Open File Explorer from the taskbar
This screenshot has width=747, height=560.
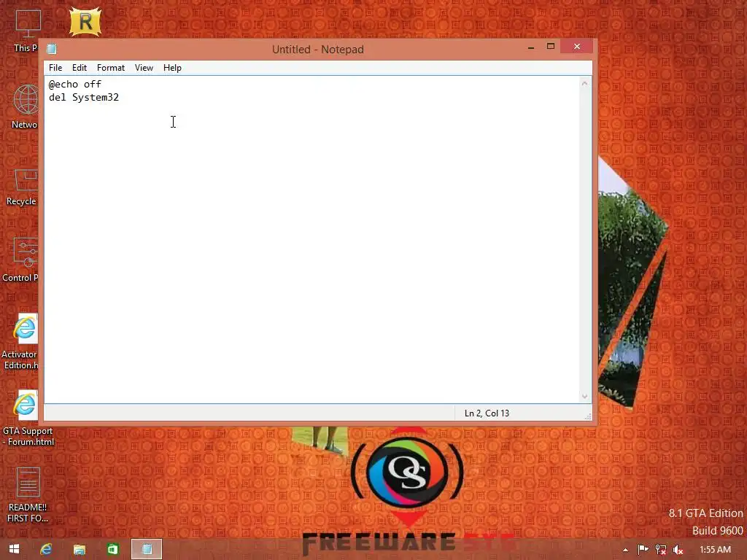pos(79,549)
